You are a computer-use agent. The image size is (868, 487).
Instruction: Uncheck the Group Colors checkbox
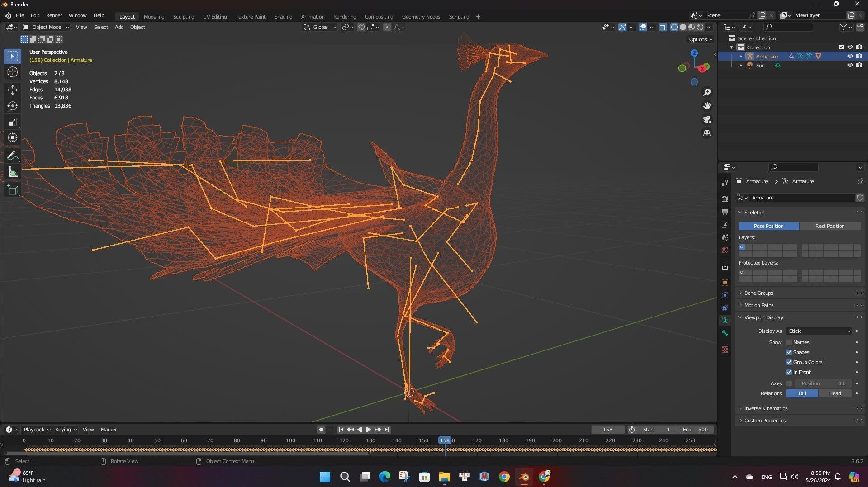click(789, 362)
